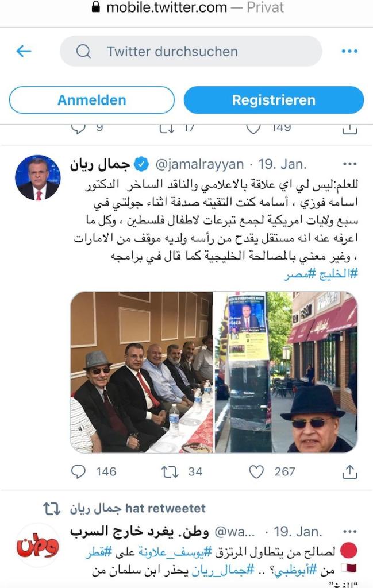Open the jamalrayyan profile avatar
This screenshot has width=373, height=588.
(x=37, y=178)
